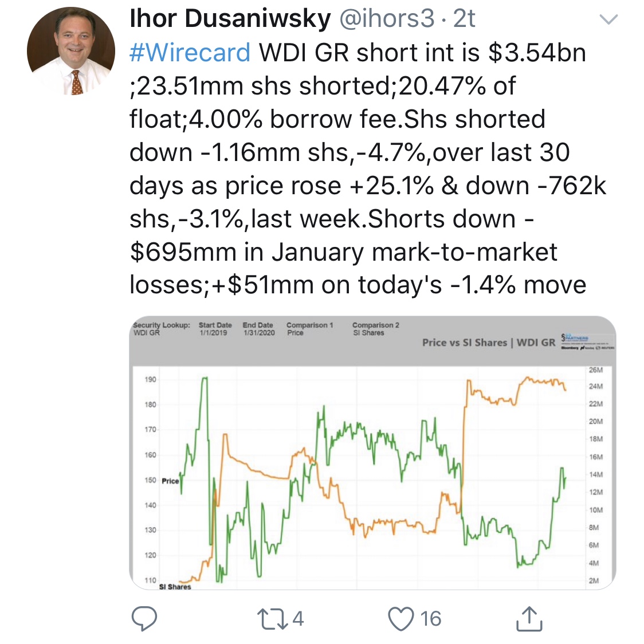This screenshot has width=644, height=644.
Task: Click the like count of 16
Action: coord(430,619)
